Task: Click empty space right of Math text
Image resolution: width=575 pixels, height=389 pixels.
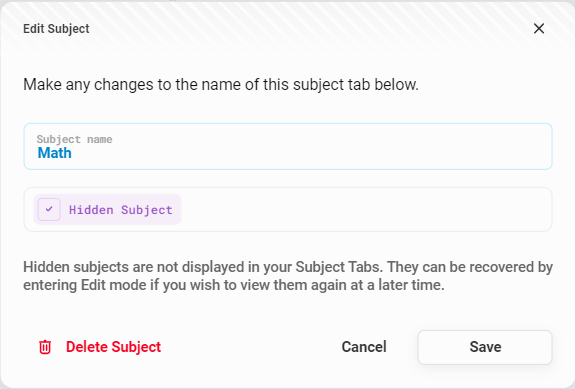Action: pos(312,153)
